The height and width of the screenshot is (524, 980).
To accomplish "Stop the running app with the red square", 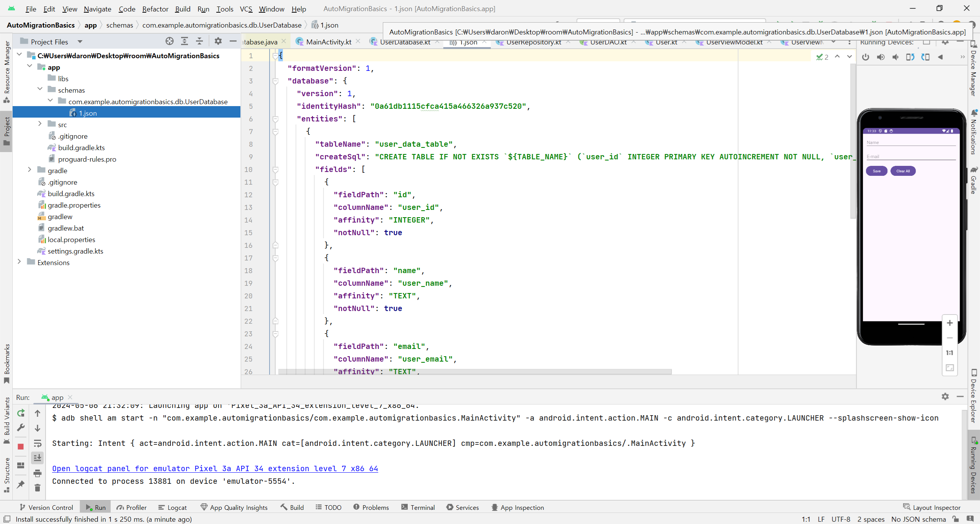I will pyautogui.click(x=21, y=447).
